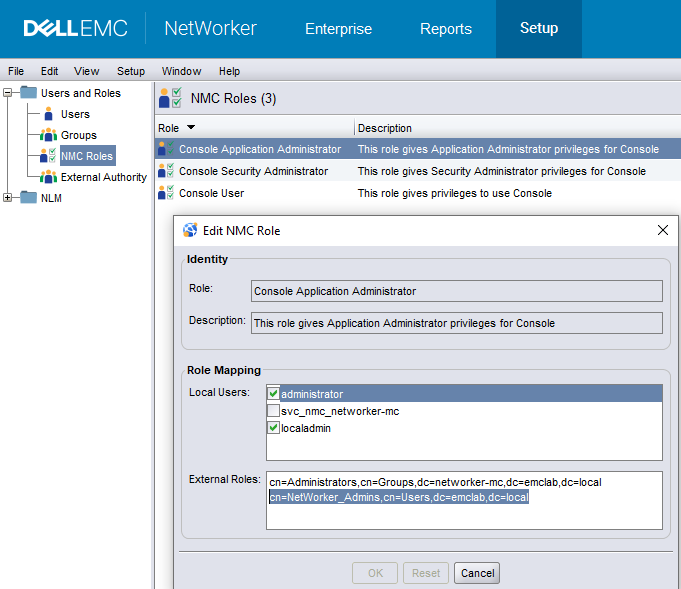
Task: Uncheck the localadmin user checkbox
Action: [x=273, y=427]
